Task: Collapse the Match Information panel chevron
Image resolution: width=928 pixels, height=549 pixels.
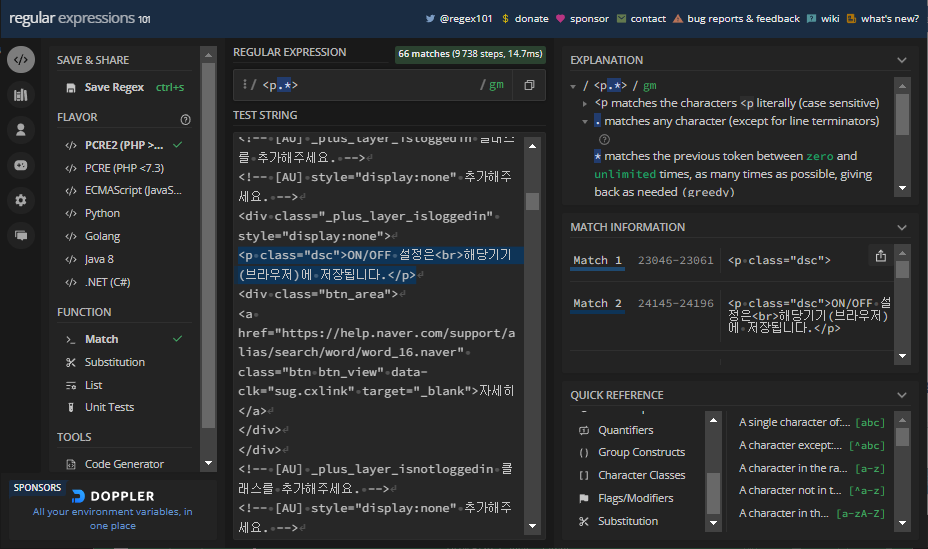Action: pyautogui.click(x=901, y=228)
